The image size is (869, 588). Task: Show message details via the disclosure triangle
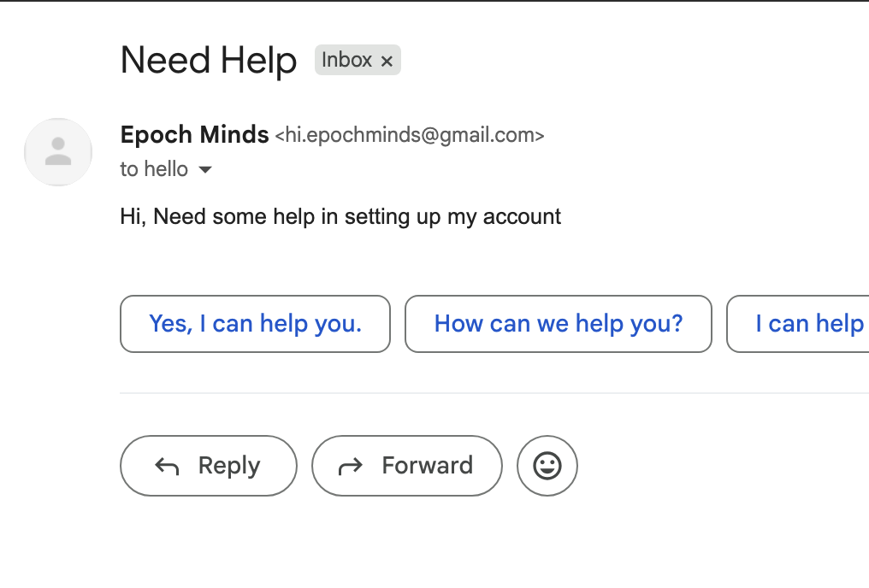205,170
